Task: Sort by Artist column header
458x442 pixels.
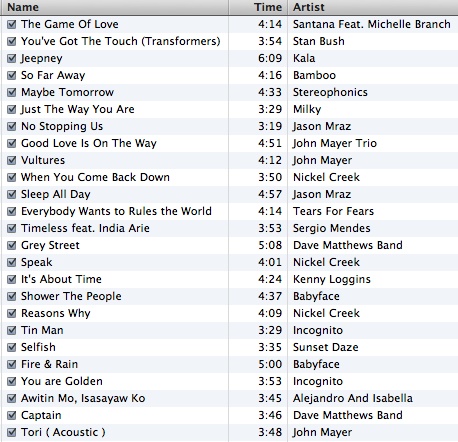Action: (x=373, y=7)
